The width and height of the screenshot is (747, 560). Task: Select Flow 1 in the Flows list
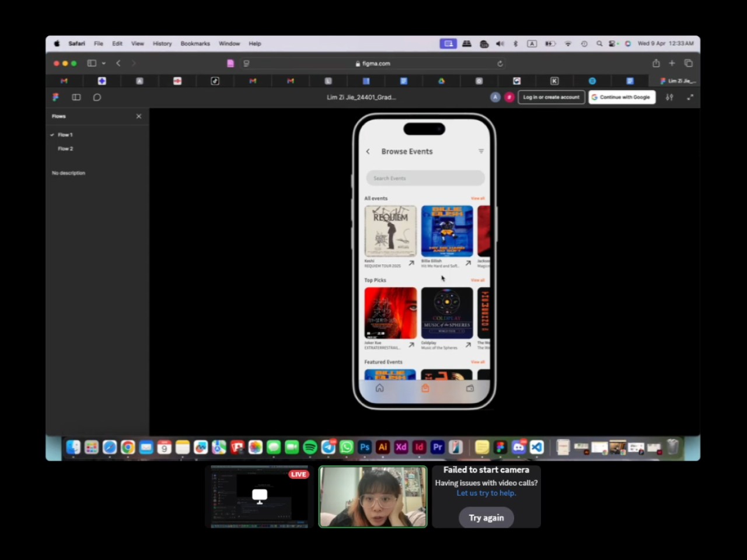pos(65,135)
